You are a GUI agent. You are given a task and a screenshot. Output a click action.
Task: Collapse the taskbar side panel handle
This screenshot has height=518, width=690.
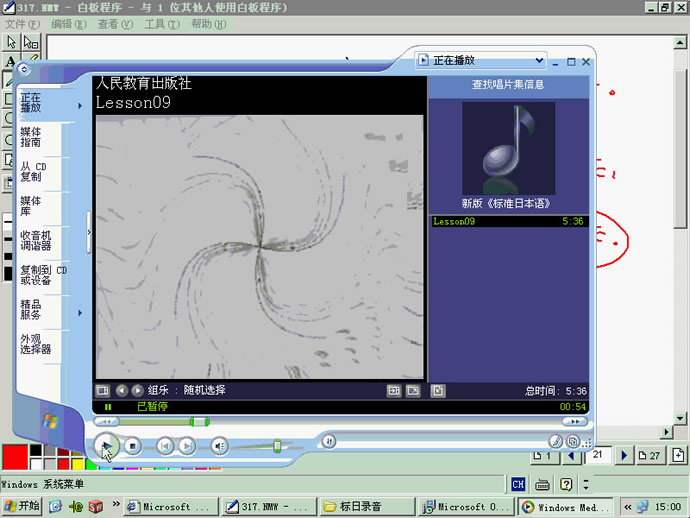pyautogui.click(x=88, y=232)
